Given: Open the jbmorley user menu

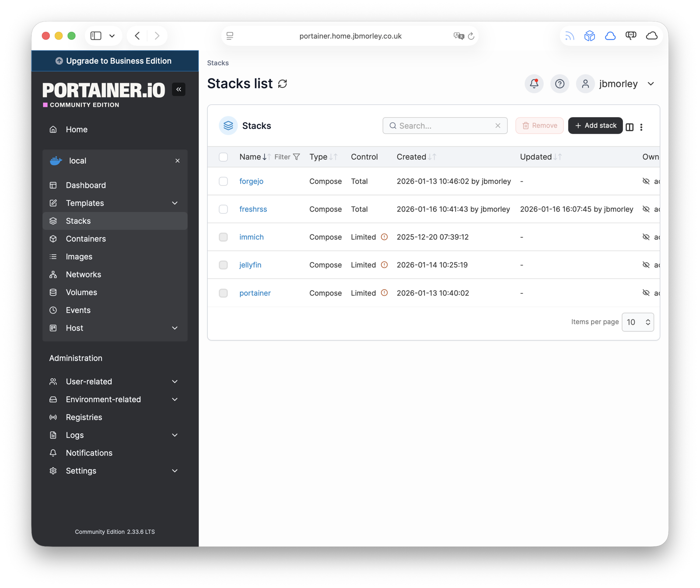Looking at the screenshot, I should 618,84.
